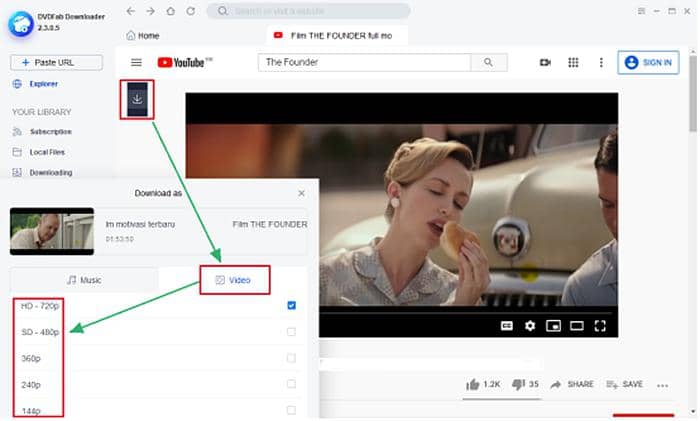Image resolution: width=700 pixels, height=421 pixels.
Task: Enter fullscreen in the video player
Action: click(600, 326)
